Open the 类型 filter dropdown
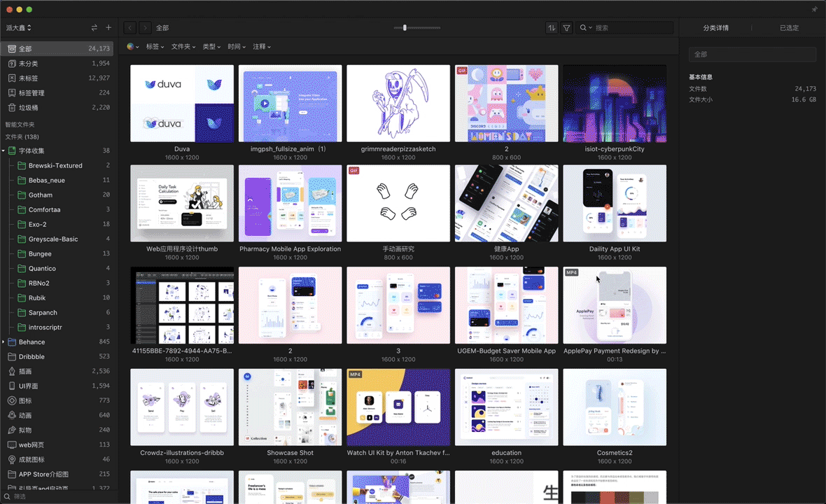The width and height of the screenshot is (826, 504). pyautogui.click(x=211, y=46)
